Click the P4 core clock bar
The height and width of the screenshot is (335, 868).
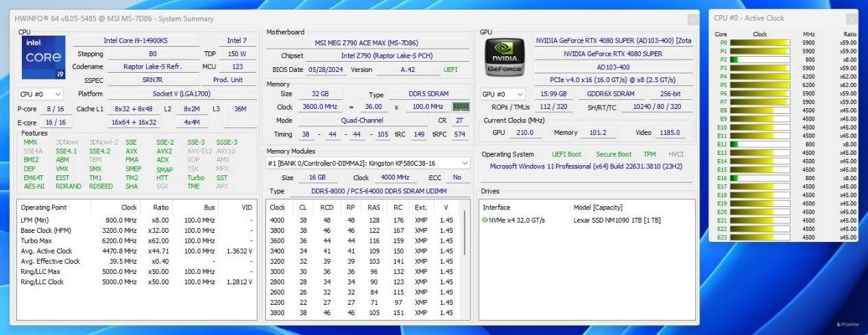(x=760, y=77)
